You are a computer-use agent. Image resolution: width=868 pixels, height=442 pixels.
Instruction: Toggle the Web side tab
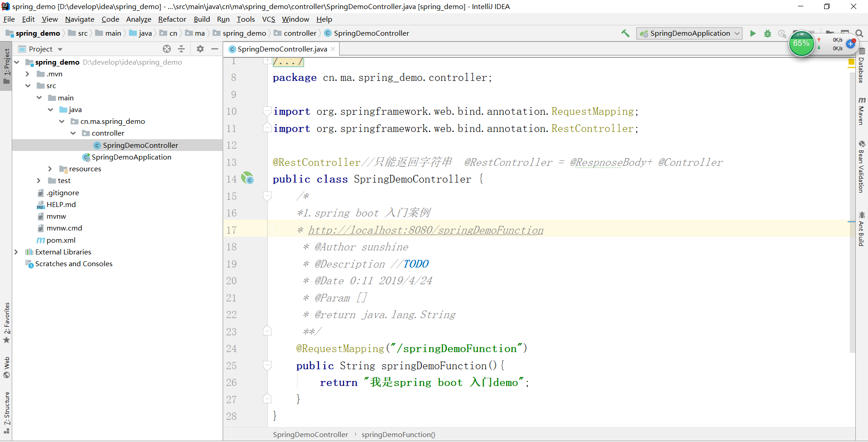click(6, 367)
